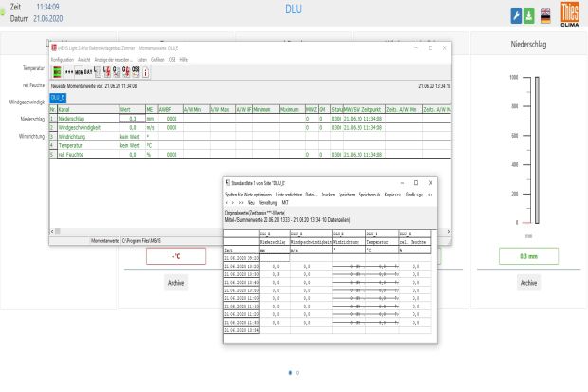The image size is (588, 392).
Task: Click Drucken in the Standardliste window
Action: point(328,193)
